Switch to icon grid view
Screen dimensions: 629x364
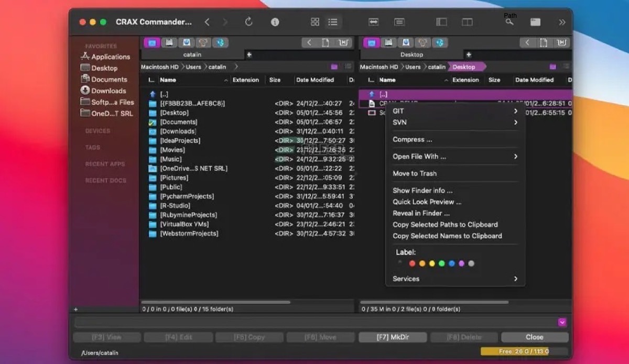tap(315, 22)
